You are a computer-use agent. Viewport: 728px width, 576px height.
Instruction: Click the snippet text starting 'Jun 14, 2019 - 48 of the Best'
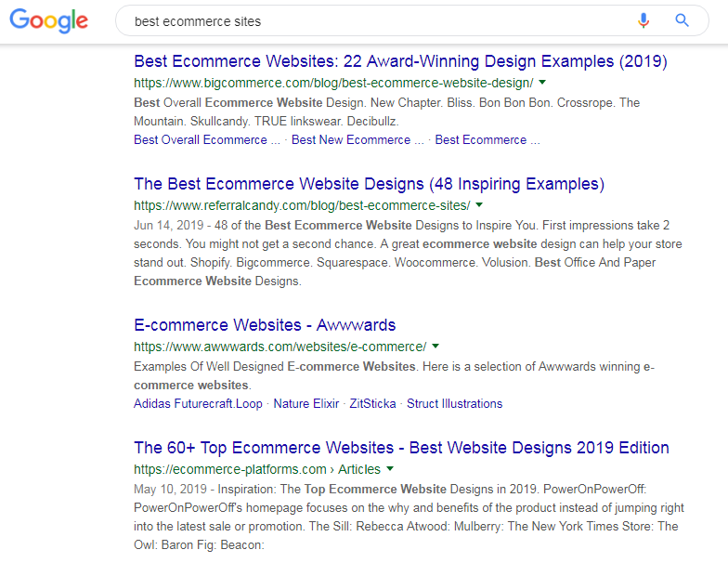[x=409, y=253]
